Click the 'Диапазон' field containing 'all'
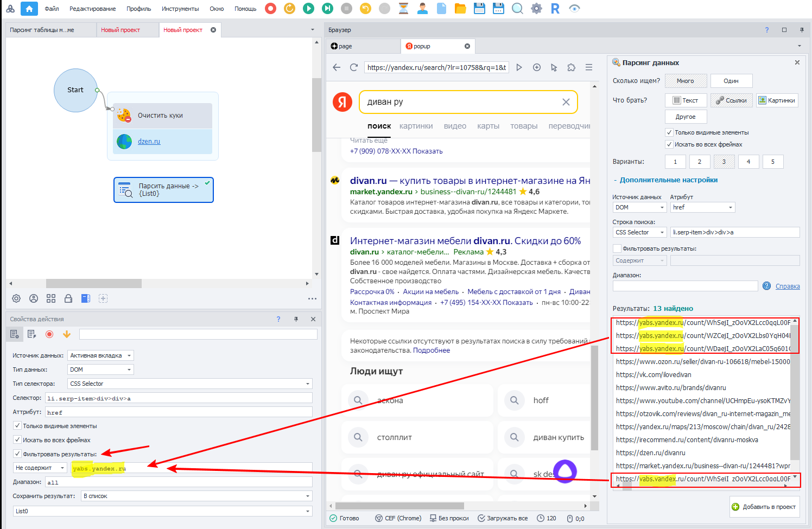This screenshot has height=529, width=812. click(179, 482)
